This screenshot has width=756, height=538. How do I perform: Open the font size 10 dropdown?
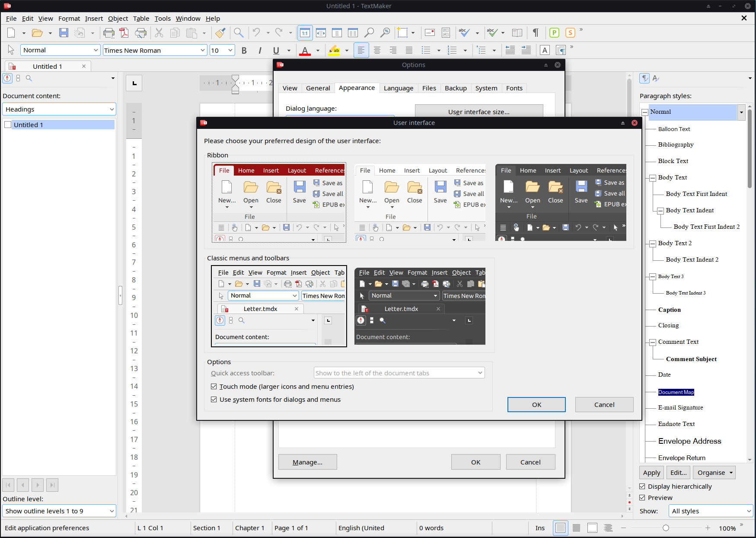[230, 50]
